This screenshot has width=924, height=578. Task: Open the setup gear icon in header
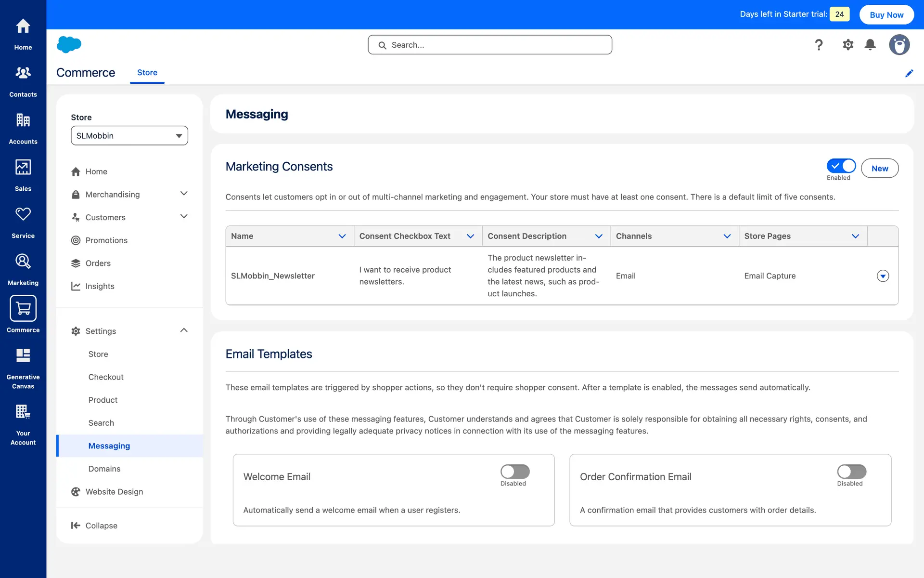(848, 45)
